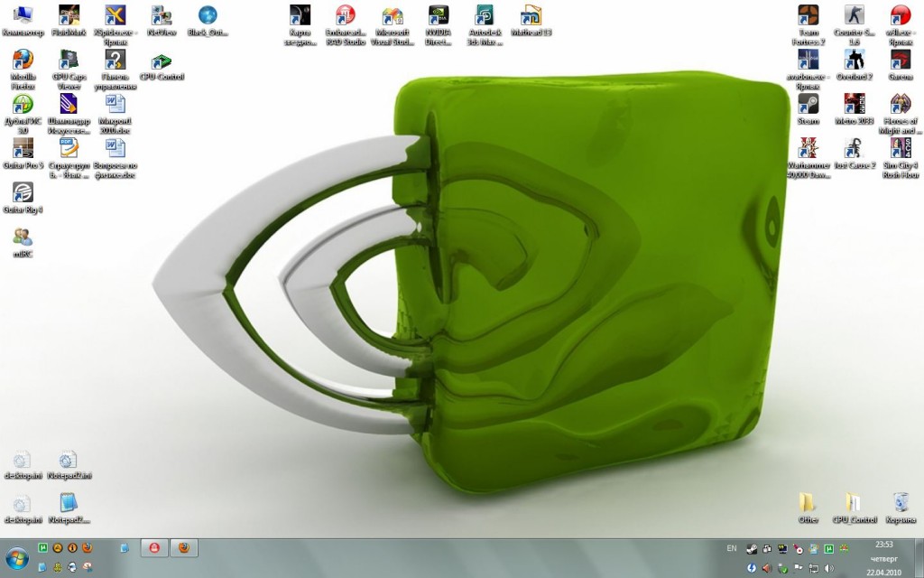The height and width of the screenshot is (578, 924).
Task: Open the Mathcad 13 shortcut
Action: (x=531, y=21)
